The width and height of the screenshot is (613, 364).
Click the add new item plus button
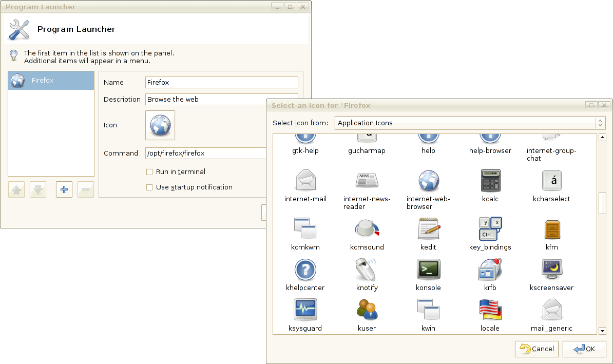(x=64, y=189)
